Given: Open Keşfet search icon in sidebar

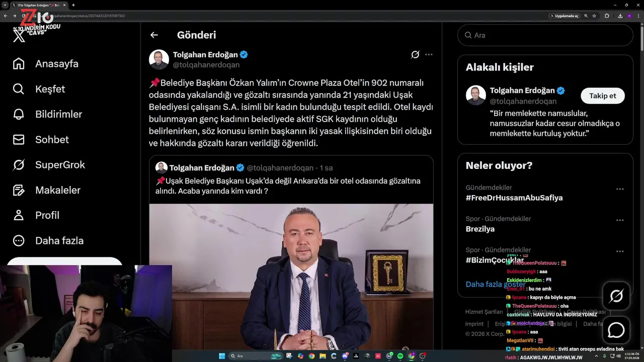Looking at the screenshot, I should pos(19,89).
